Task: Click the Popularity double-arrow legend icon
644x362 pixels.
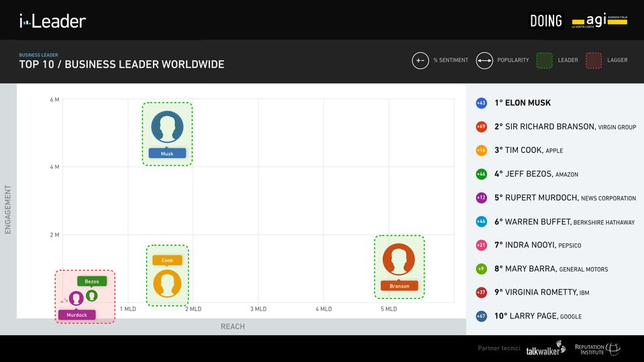Action: coord(484,60)
